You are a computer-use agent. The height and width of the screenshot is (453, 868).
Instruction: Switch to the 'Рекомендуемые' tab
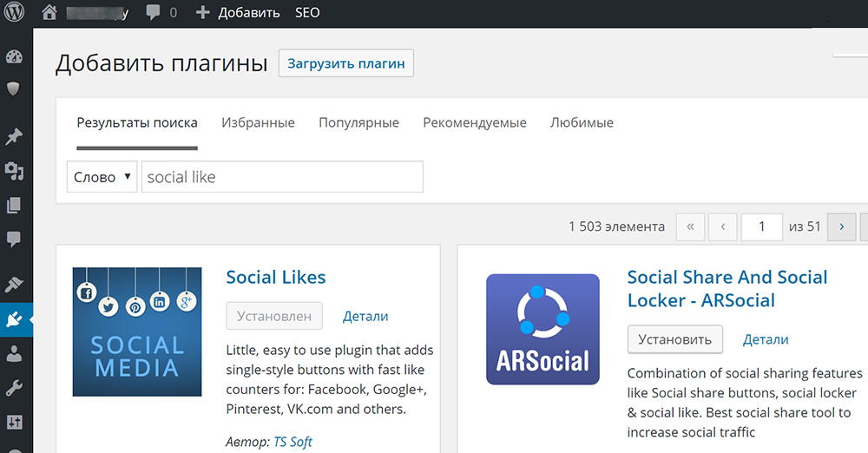click(475, 122)
